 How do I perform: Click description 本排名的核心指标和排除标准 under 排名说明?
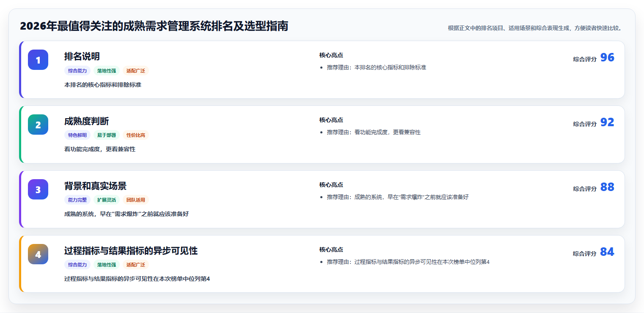103,85
